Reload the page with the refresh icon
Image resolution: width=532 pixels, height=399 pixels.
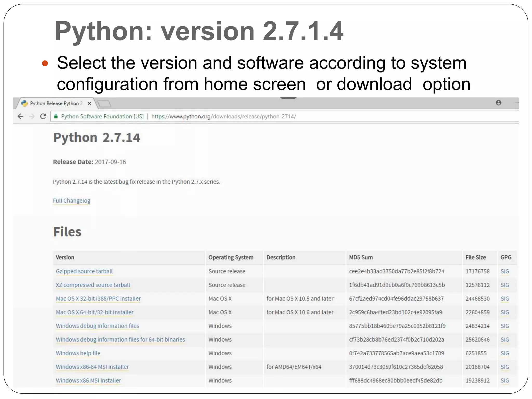43,116
